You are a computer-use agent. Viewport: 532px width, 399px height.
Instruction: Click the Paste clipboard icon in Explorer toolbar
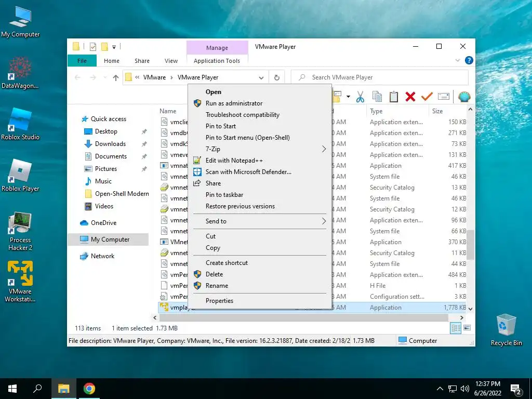point(394,97)
